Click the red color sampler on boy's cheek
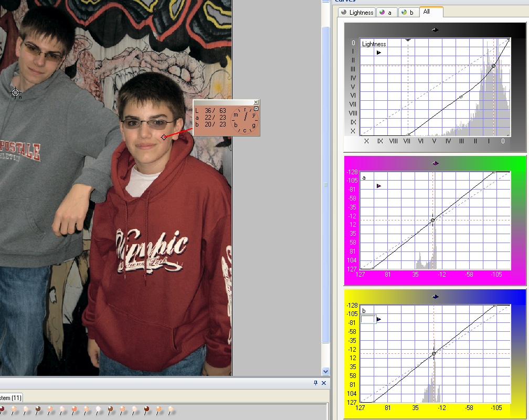Viewport: 529px width, 420px height. [x=164, y=137]
